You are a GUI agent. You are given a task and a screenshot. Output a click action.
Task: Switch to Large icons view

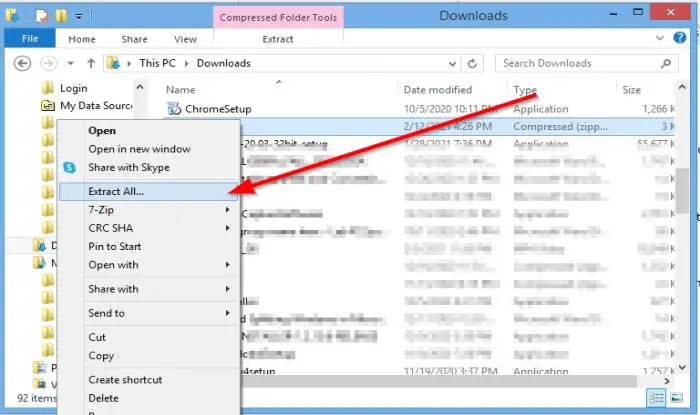click(676, 398)
